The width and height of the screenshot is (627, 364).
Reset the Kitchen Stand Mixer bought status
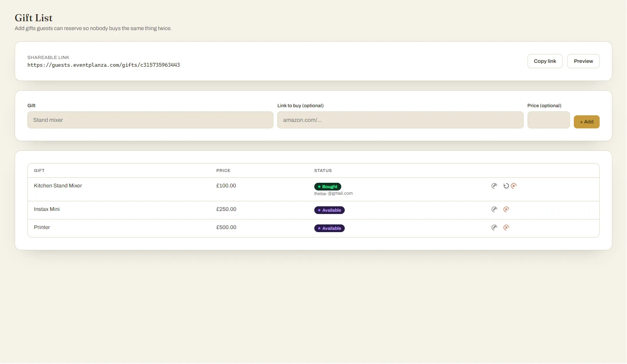[x=506, y=186]
